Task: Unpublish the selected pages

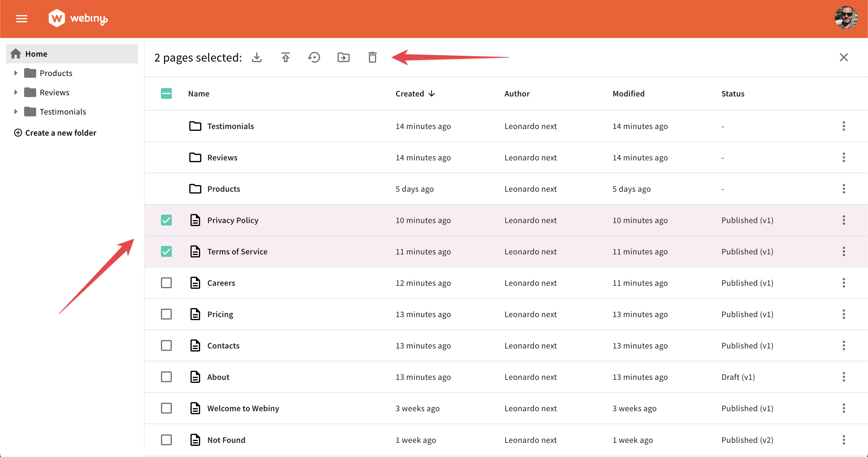Action: click(314, 57)
